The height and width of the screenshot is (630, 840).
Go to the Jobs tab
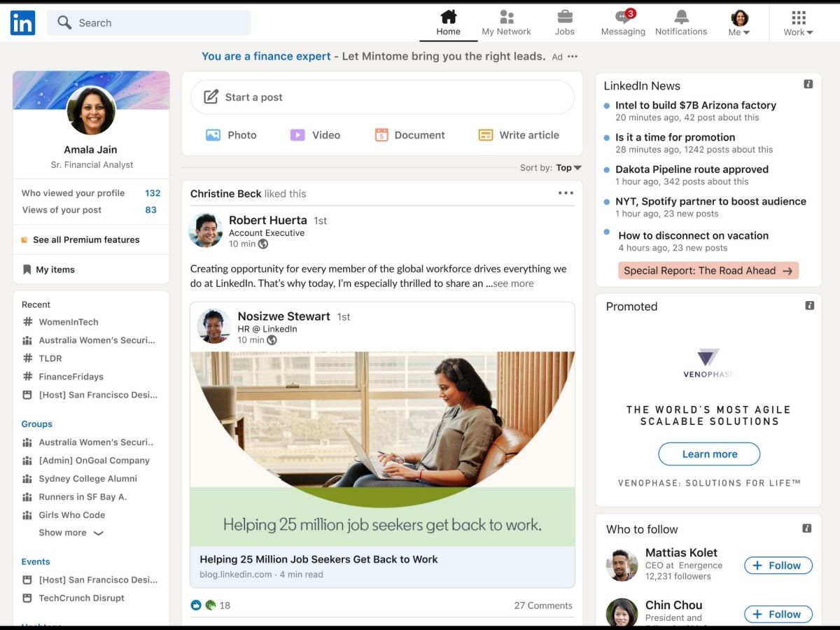pos(564,23)
